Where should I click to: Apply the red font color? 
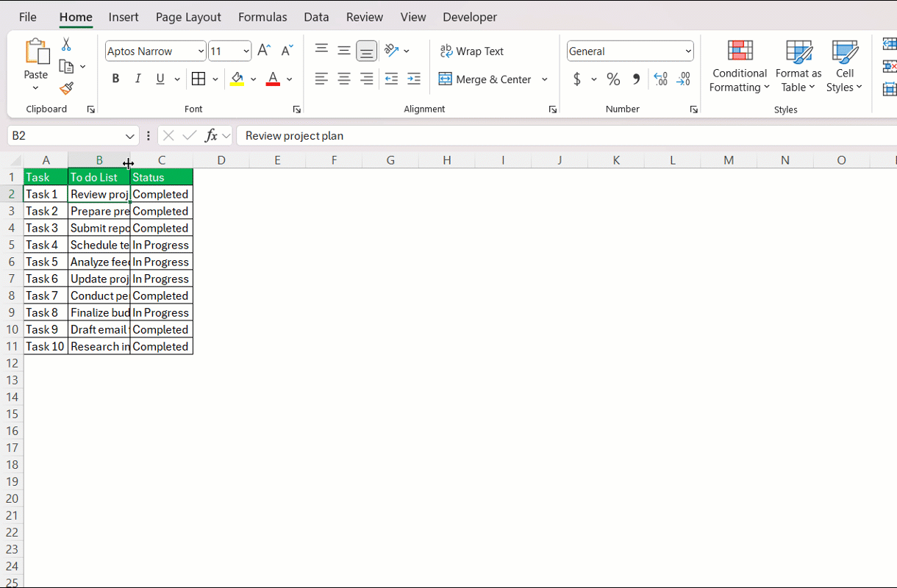coord(273,79)
